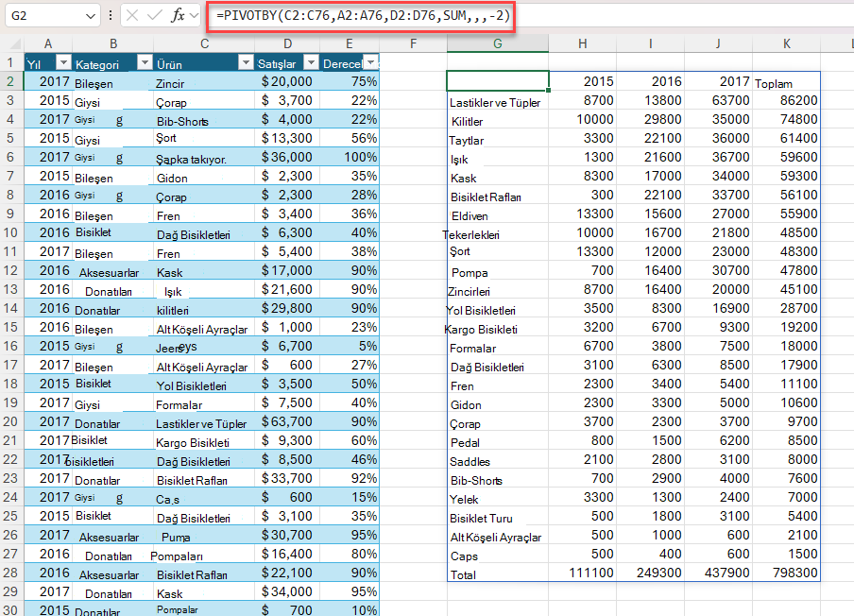Click the Insert Function fx icon
The image size is (854, 616).
(178, 15)
